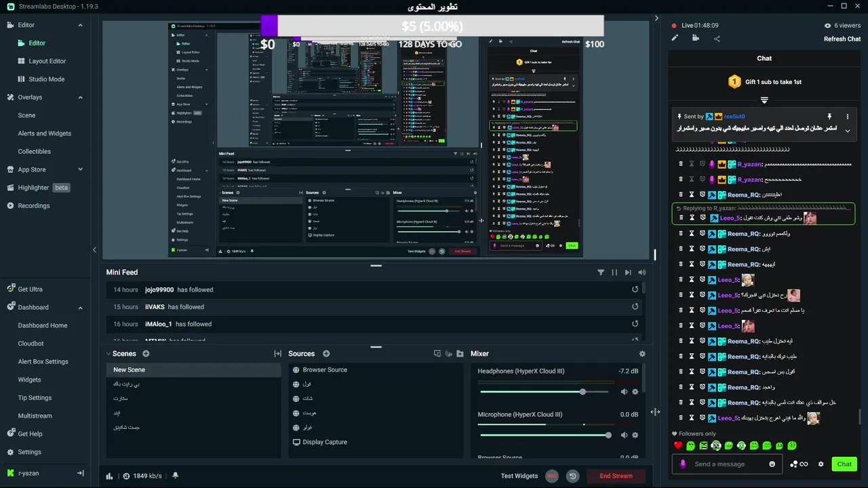Open Alerts and Widgets menu item
This screenshot has width=868, height=488.
pos(44,134)
